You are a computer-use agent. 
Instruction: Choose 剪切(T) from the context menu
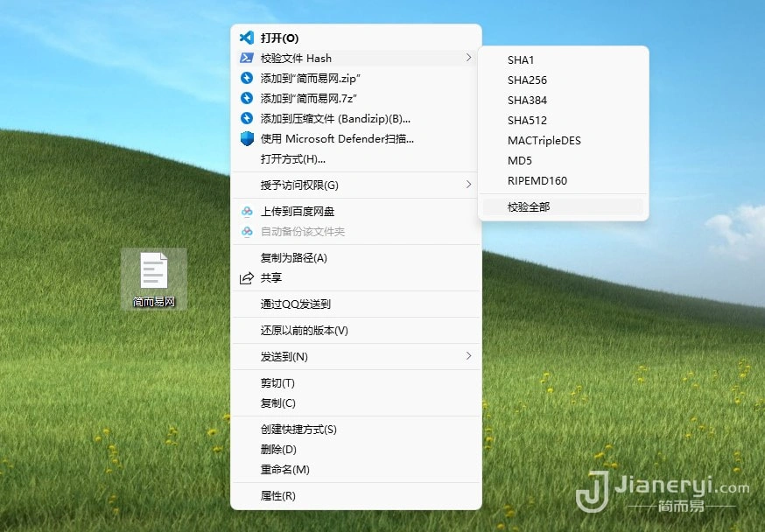356,382
